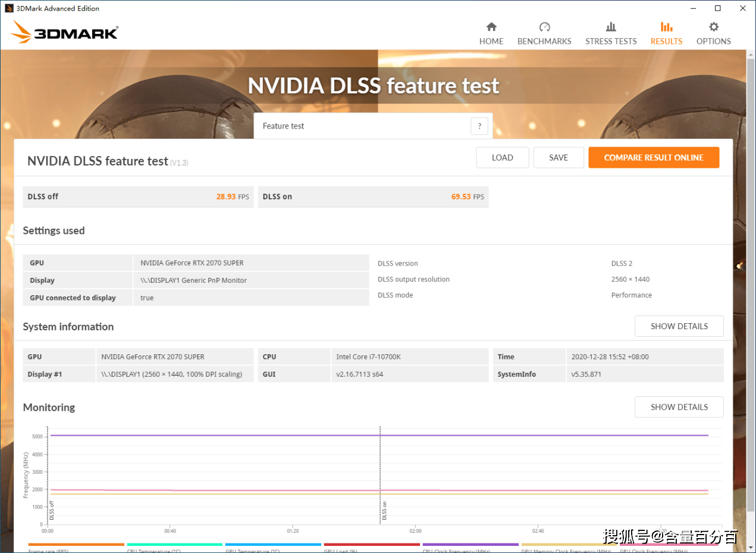Screen dimensions: 756x553
Task: Open the question mark help button
Action: pos(479,126)
